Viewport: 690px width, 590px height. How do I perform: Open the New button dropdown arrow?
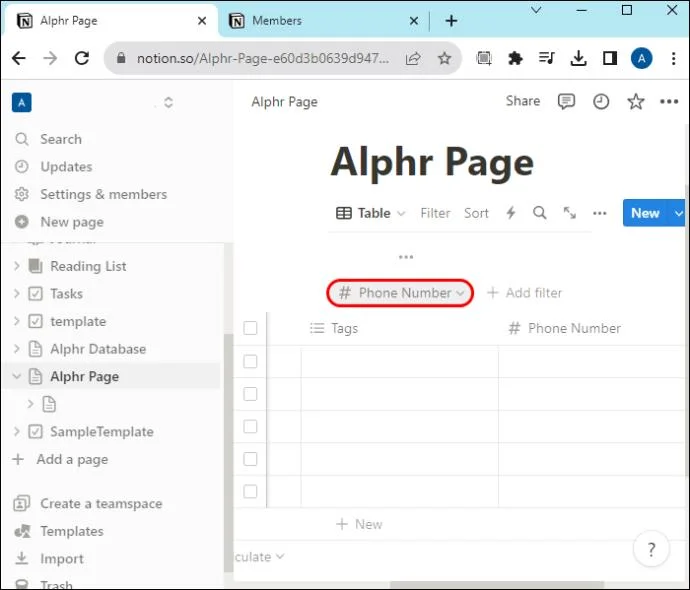pos(678,213)
